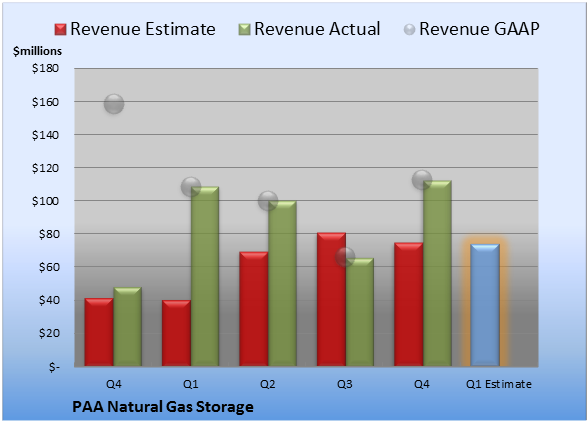Select the red estimate bar for Q1
The image size is (588, 422).
pyautogui.click(x=176, y=333)
